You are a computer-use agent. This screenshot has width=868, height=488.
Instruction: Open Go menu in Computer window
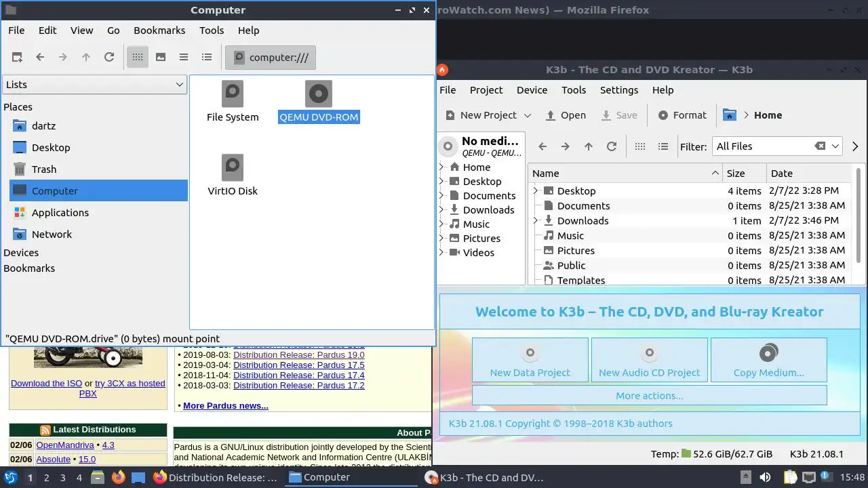[x=113, y=30]
